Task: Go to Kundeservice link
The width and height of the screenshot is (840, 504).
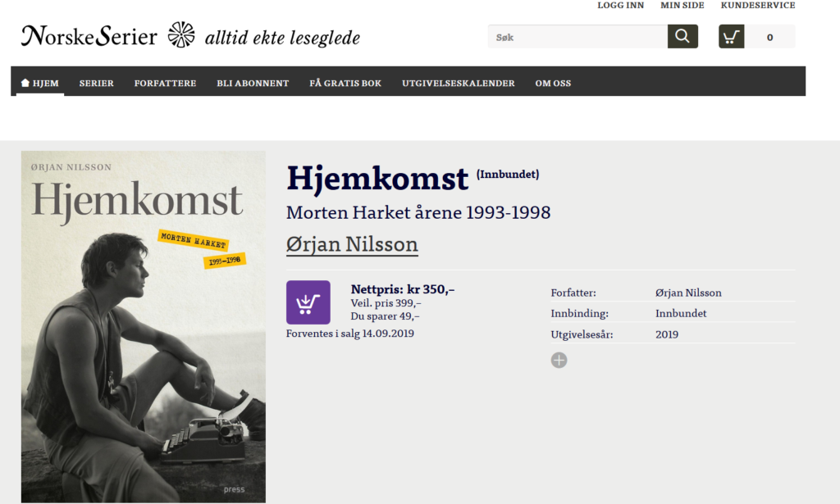Action: [x=757, y=6]
